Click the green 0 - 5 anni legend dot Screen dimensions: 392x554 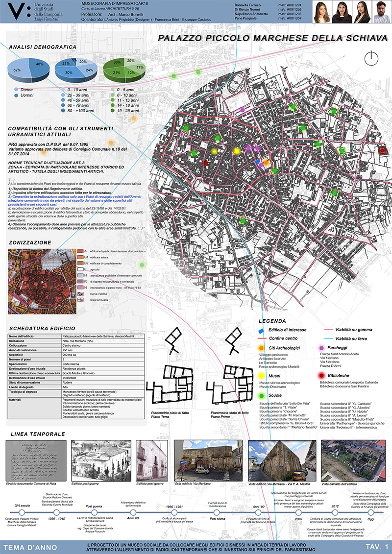tap(112, 90)
